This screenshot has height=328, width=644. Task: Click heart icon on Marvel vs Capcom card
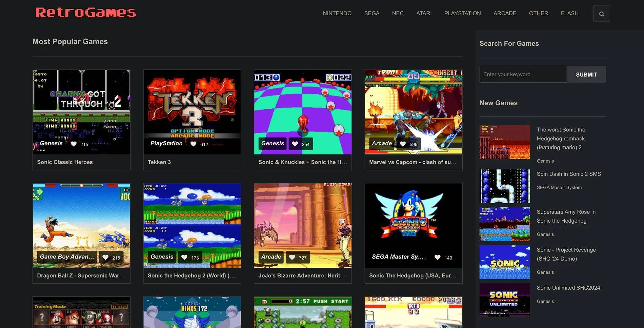[403, 144]
